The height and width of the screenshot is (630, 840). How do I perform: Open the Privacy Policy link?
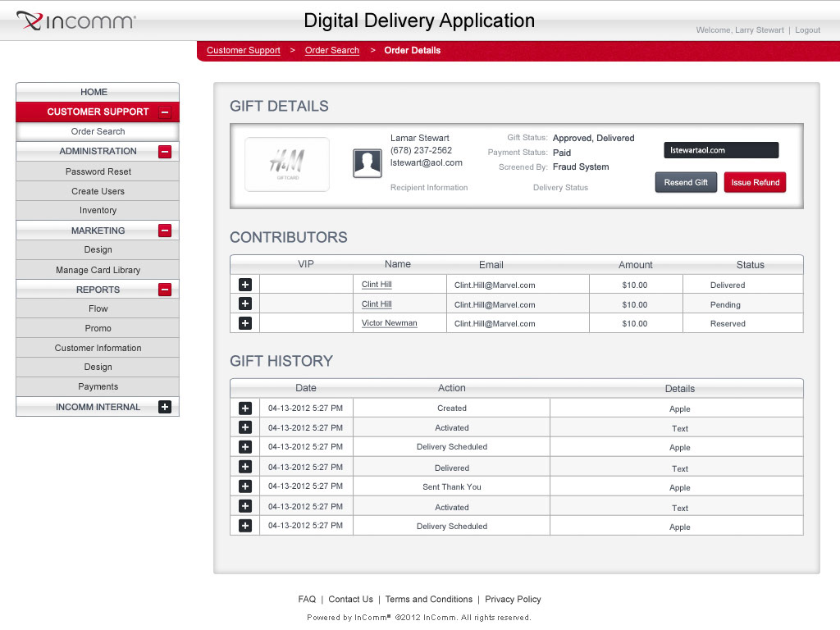pos(513,599)
